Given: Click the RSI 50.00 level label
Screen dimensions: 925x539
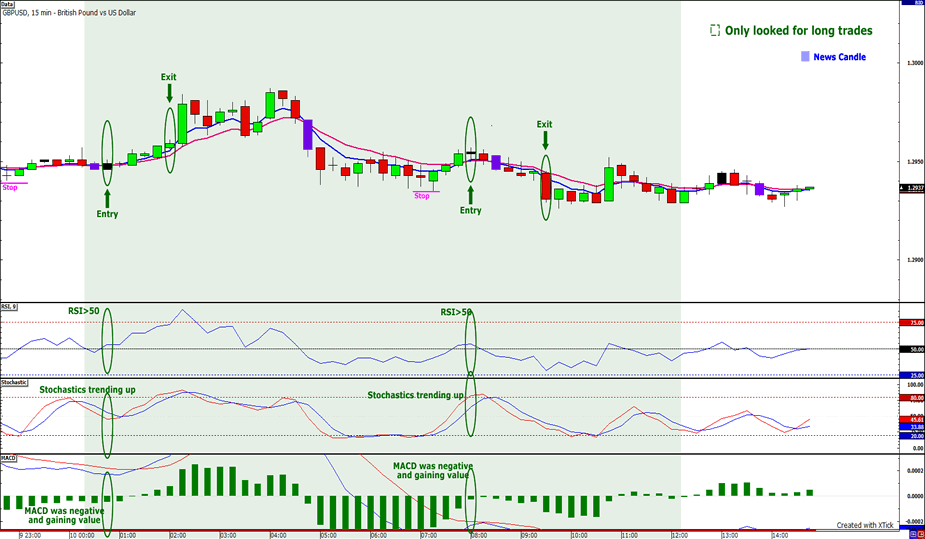Looking at the screenshot, I should tap(912, 349).
